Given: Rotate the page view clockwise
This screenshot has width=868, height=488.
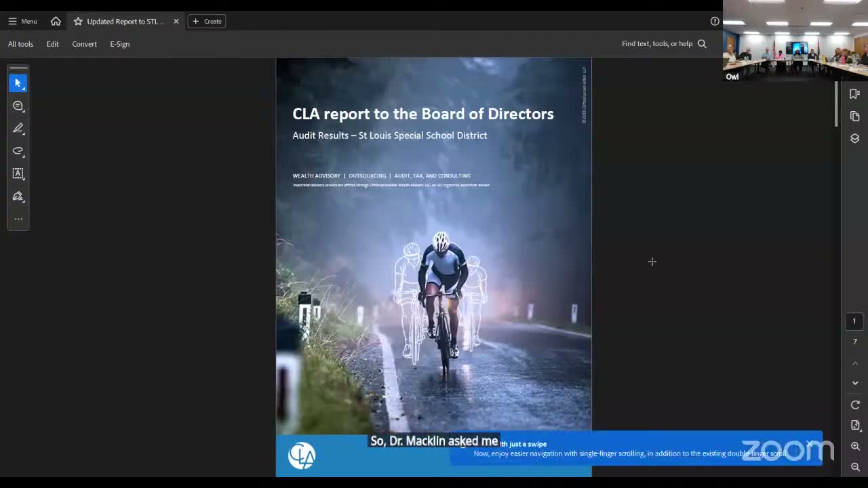Looking at the screenshot, I should pyautogui.click(x=855, y=405).
